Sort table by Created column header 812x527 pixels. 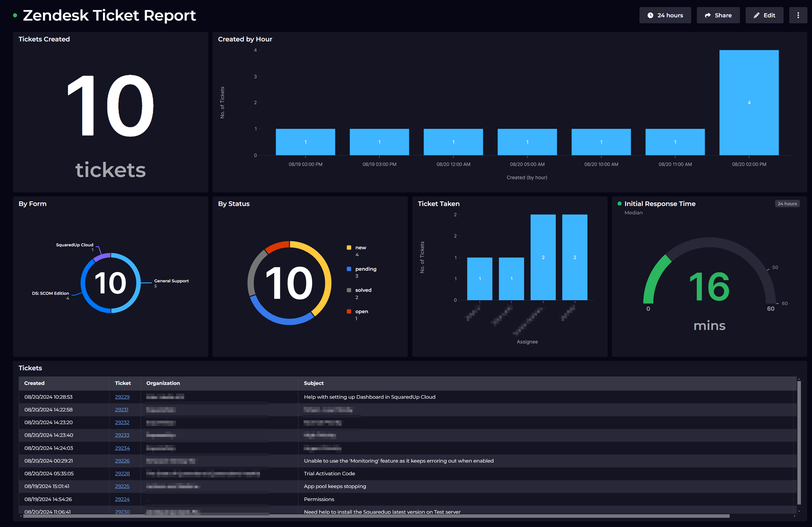click(34, 383)
